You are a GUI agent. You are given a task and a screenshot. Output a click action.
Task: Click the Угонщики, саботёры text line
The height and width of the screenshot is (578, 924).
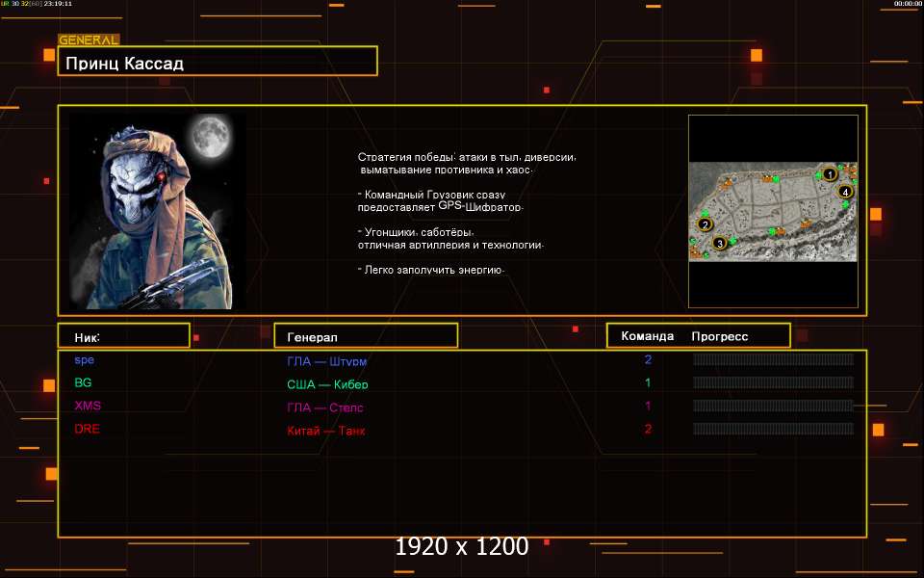tap(416, 232)
